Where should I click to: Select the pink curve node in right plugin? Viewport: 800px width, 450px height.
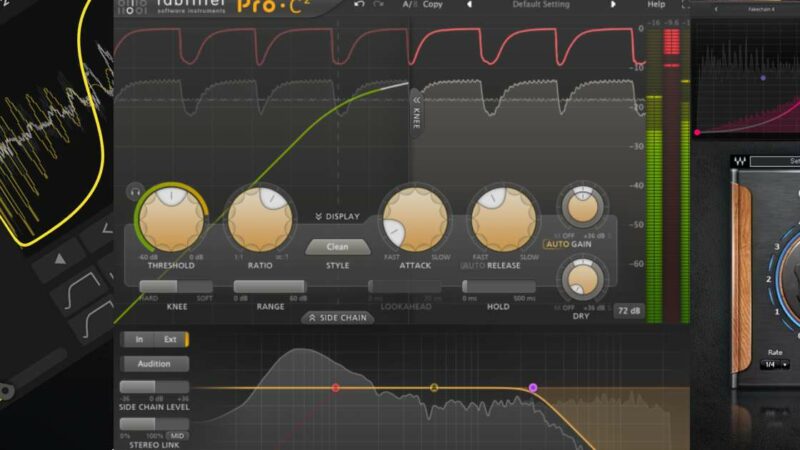tap(697, 133)
